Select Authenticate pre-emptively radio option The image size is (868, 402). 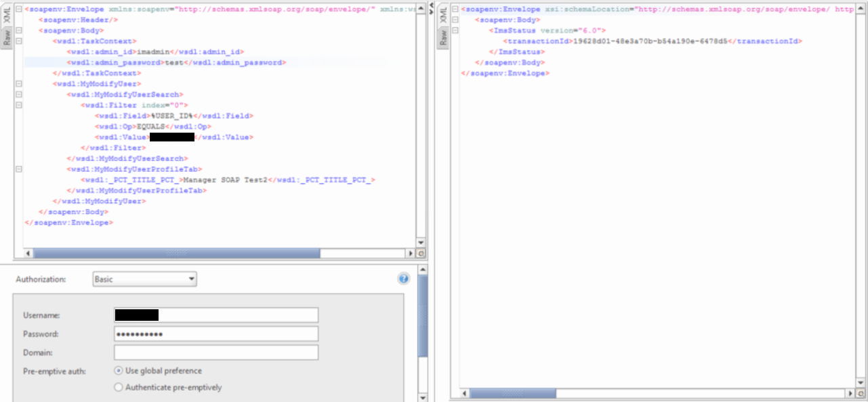tap(119, 388)
